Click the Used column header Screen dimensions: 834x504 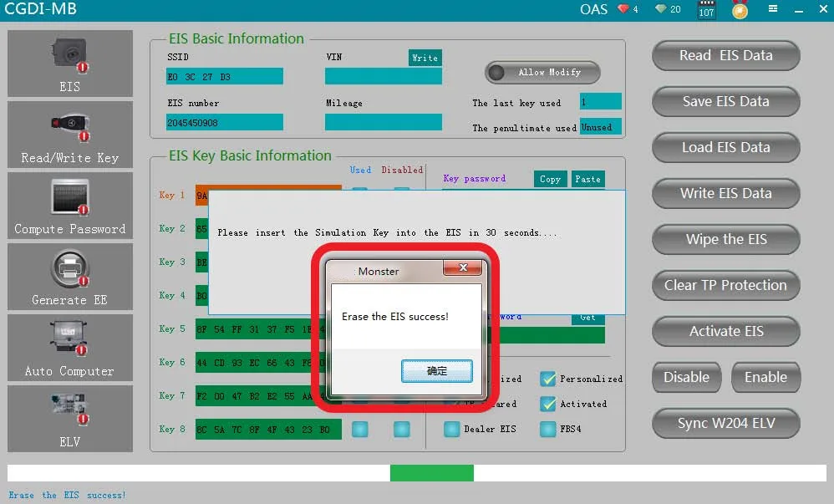(x=360, y=170)
